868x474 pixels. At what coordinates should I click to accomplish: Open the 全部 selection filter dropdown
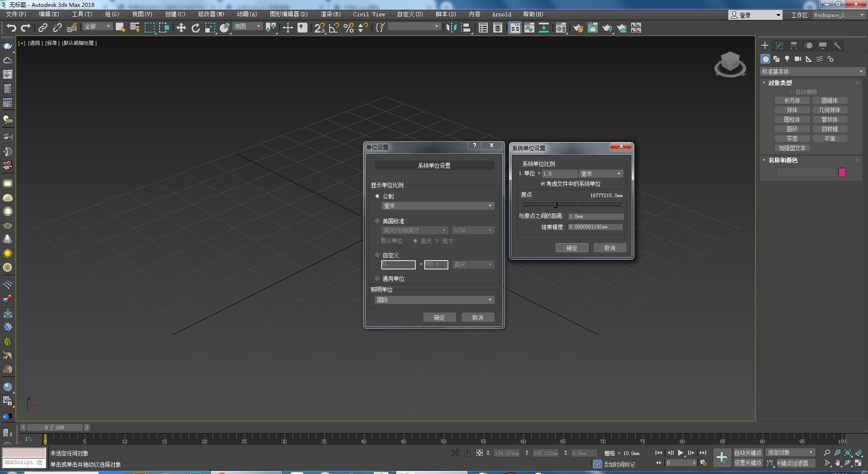(x=97, y=27)
